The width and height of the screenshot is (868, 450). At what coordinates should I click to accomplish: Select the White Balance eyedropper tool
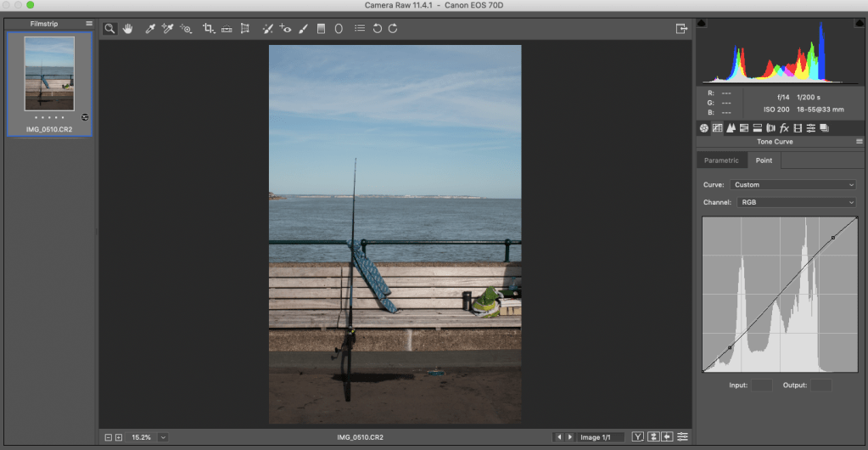[150, 28]
